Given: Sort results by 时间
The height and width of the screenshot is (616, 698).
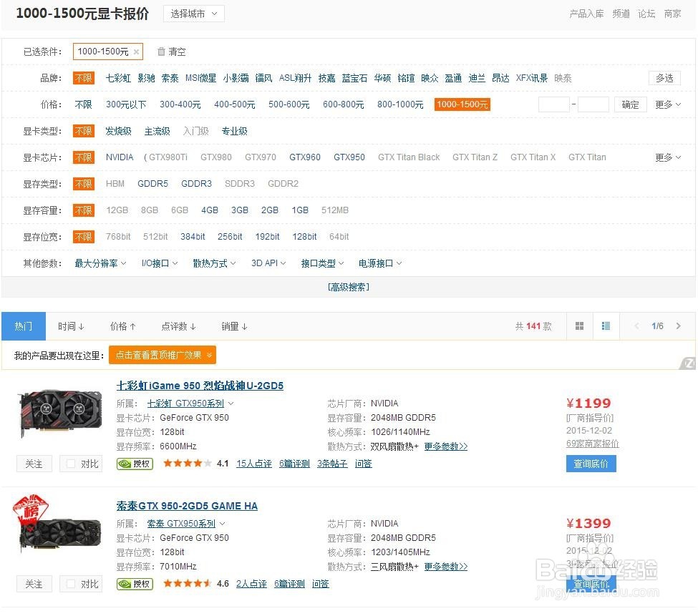Looking at the screenshot, I should click(x=71, y=326).
